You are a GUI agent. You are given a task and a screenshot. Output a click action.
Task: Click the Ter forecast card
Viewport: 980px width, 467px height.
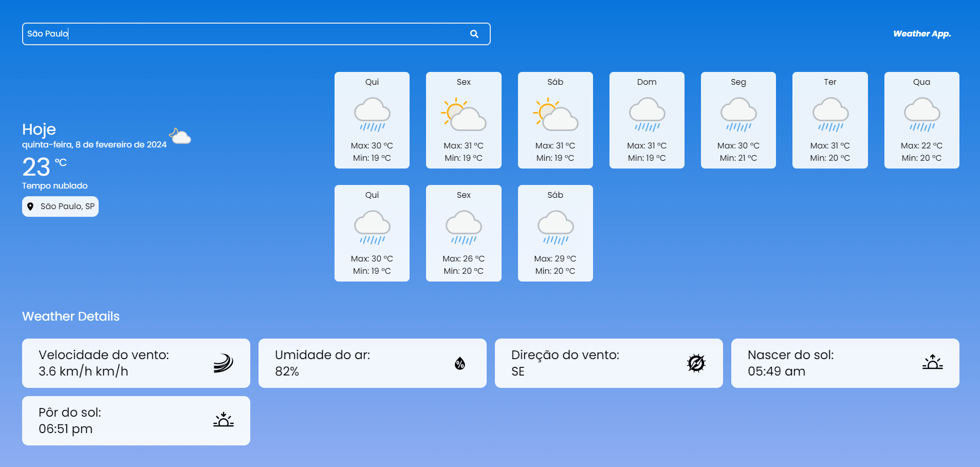click(830, 120)
